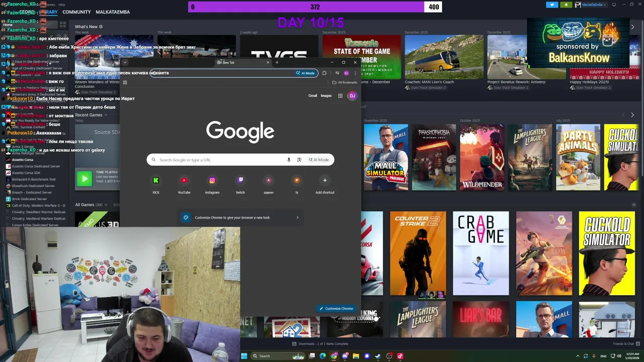Open the YouTube shortcut

pos(184,185)
